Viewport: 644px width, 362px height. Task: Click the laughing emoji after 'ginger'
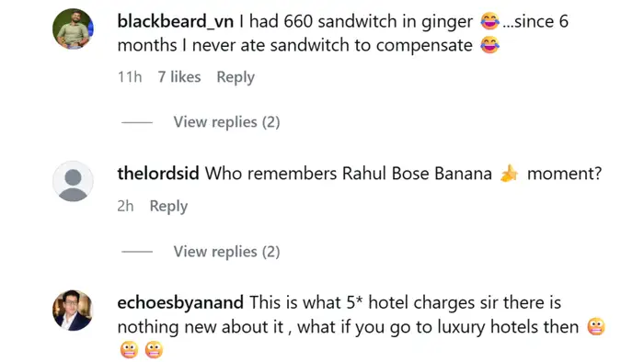(x=490, y=21)
